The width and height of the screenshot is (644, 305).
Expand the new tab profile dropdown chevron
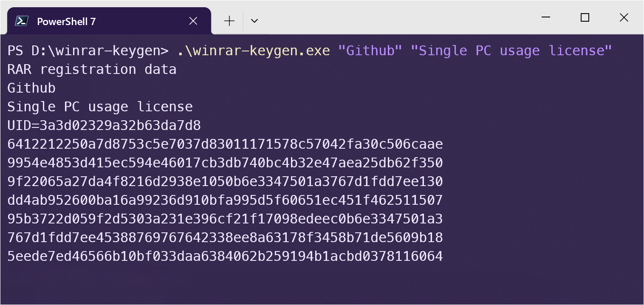click(254, 21)
